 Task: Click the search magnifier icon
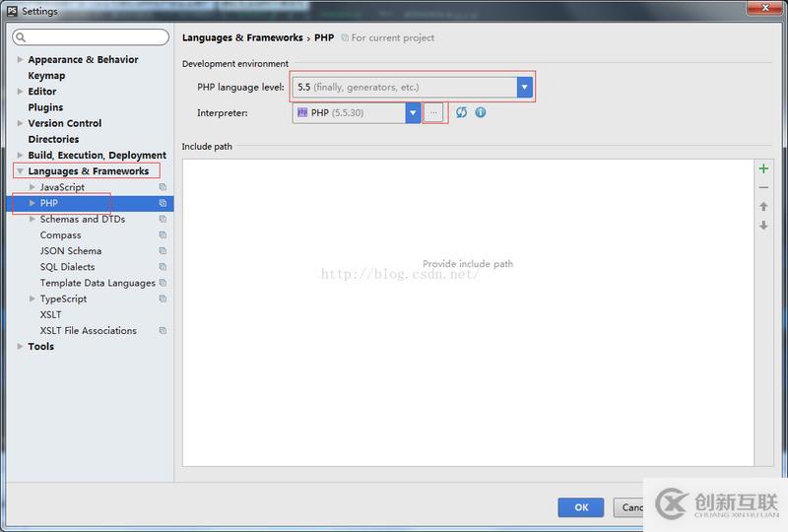21,36
